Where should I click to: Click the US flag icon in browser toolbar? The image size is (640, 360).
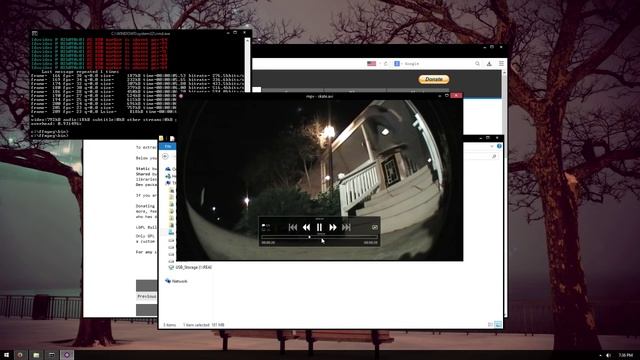[371, 64]
